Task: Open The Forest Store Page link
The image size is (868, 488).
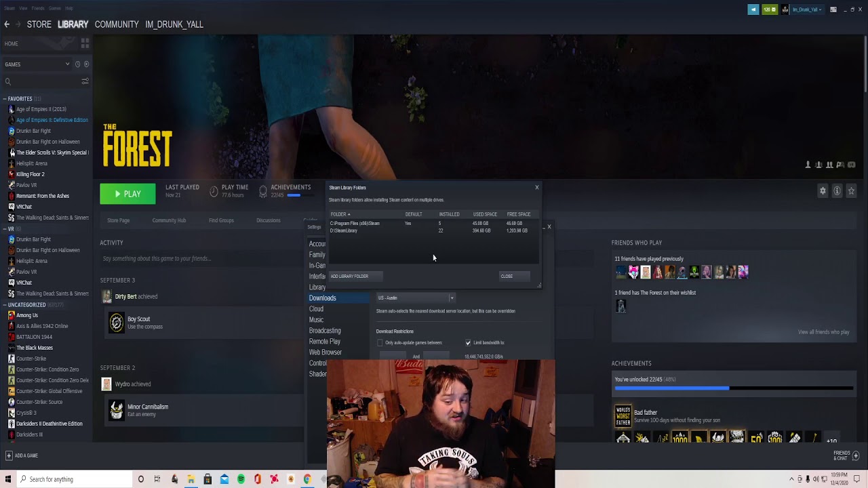Action: (x=118, y=220)
